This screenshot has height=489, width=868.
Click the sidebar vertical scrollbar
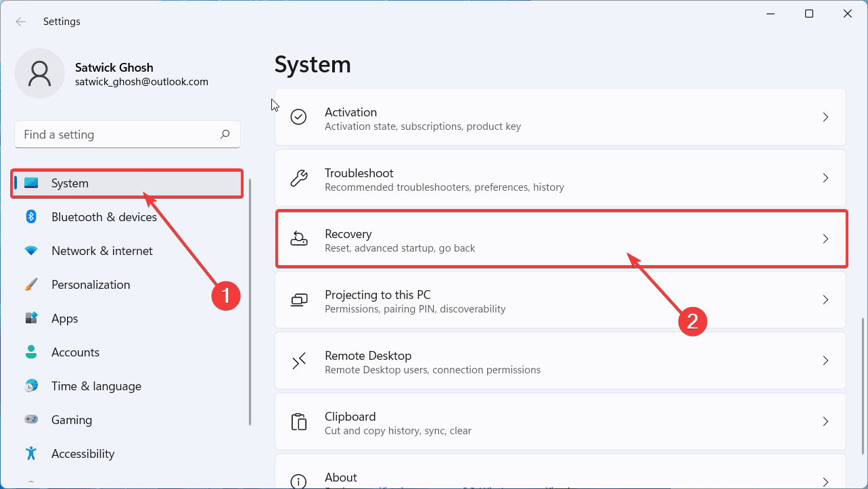pyautogui.click(x=250, y=302)
